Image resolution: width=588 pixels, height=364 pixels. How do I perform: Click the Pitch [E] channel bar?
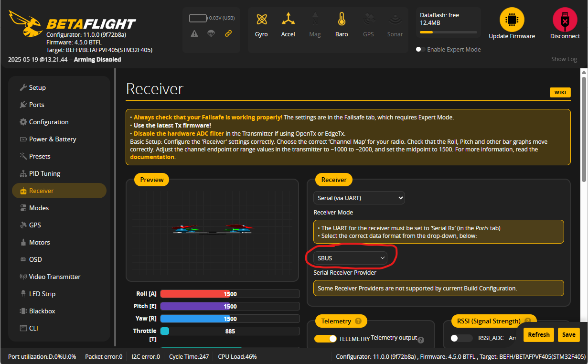[230, 306]
